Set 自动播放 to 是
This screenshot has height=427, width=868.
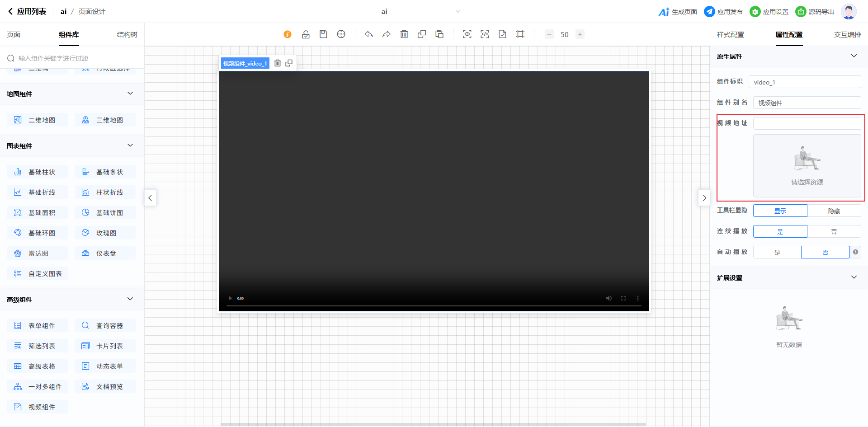(x=777, y=253)
